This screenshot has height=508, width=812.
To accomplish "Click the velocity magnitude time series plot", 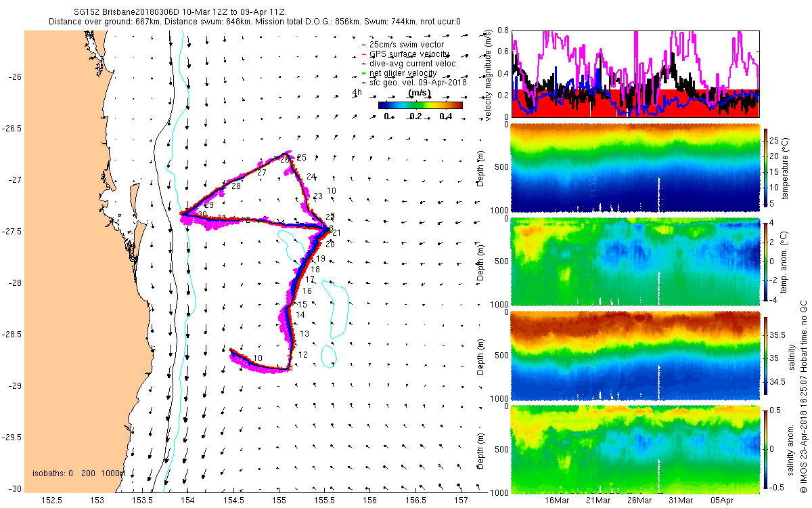I will tap(635, 73).
